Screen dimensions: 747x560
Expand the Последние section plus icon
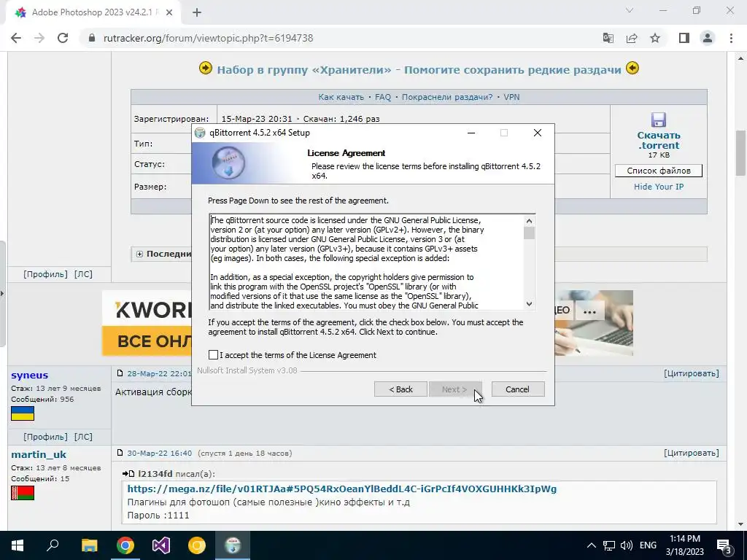click(139, 254)
